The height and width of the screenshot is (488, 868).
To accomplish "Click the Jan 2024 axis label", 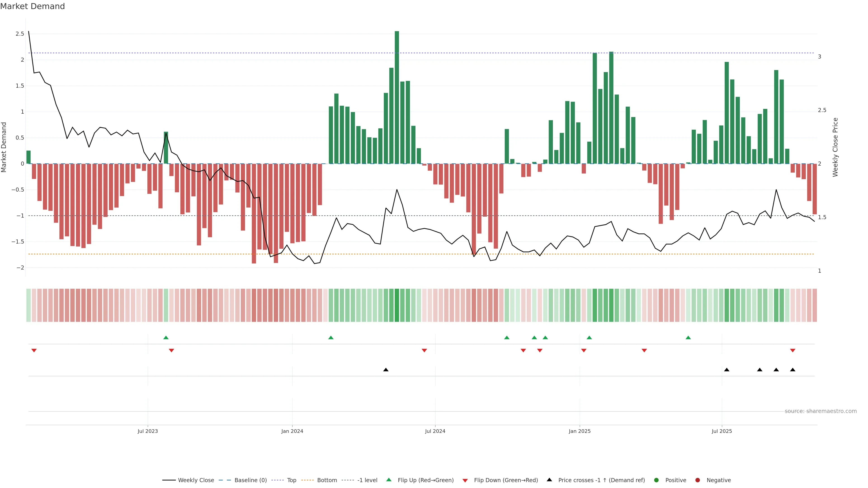I will click(x=292, y=431).
